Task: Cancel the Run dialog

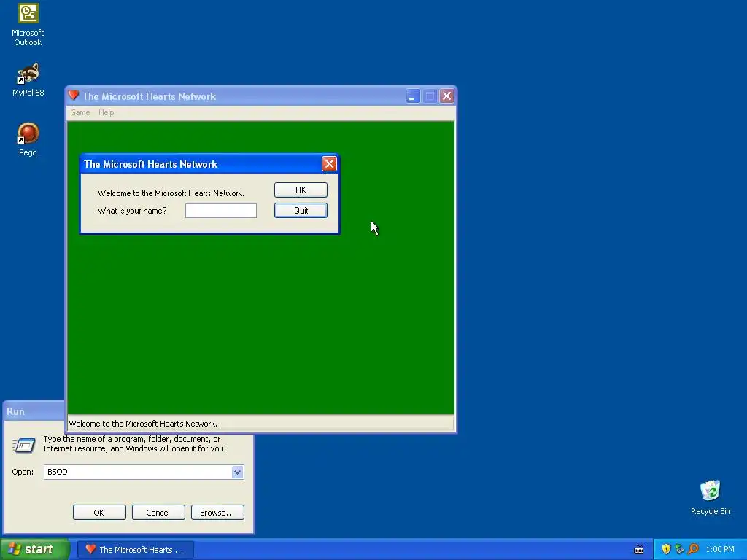Action: [x=158, y=513]
